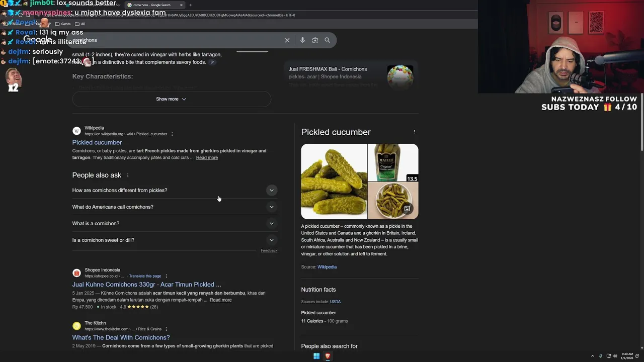Open the Games bookmarks folder

[x=63, y=24]
